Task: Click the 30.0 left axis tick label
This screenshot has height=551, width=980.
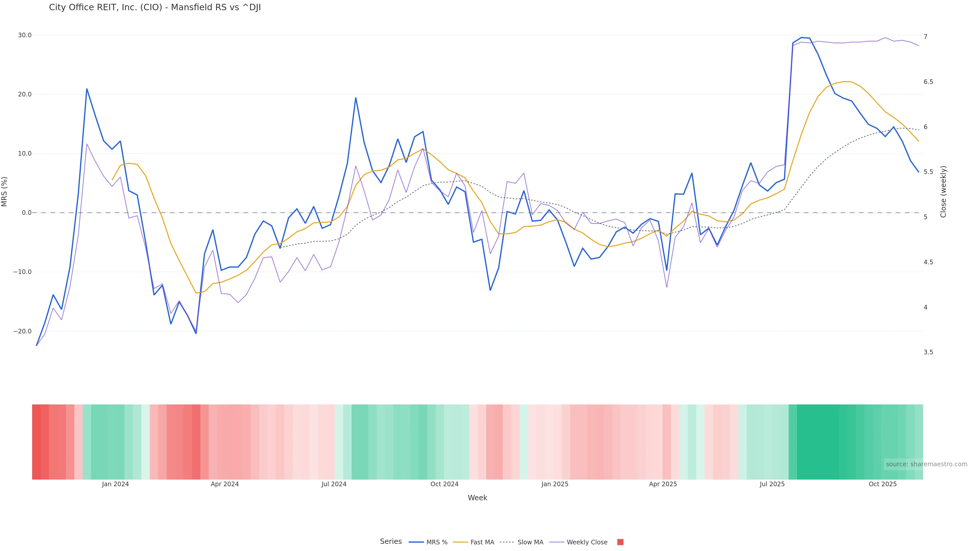Action: [x=25, y=35]
